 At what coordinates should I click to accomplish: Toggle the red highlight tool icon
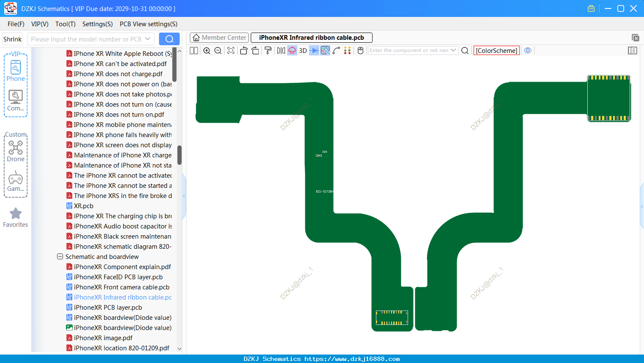pos(292,50)
